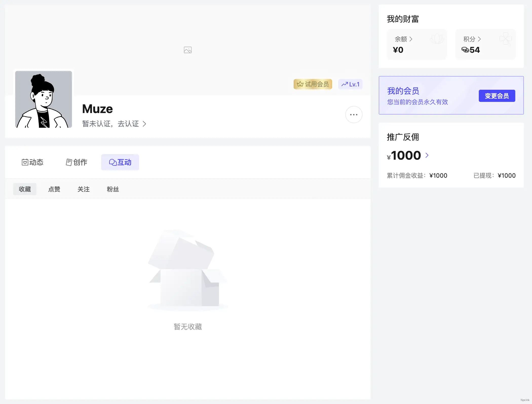Viewport: 532px width, 404px height.
Task: Click the 变更会员 button
Action: pos(497,96)
